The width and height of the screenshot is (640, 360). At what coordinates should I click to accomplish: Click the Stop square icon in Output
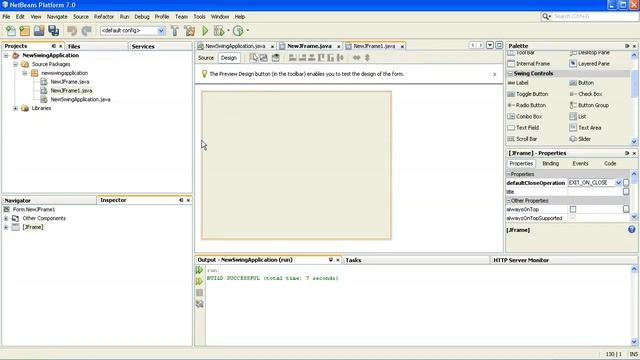tap(199, 293)
